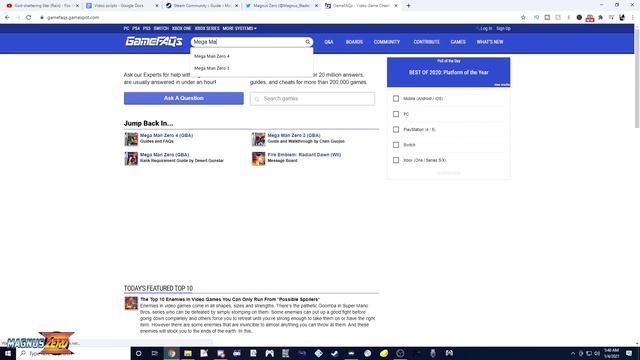Open Mega Man Zero 4 (GBA) link
The image size is (640, 360).
pyautogui.click(x=167, y=135)
